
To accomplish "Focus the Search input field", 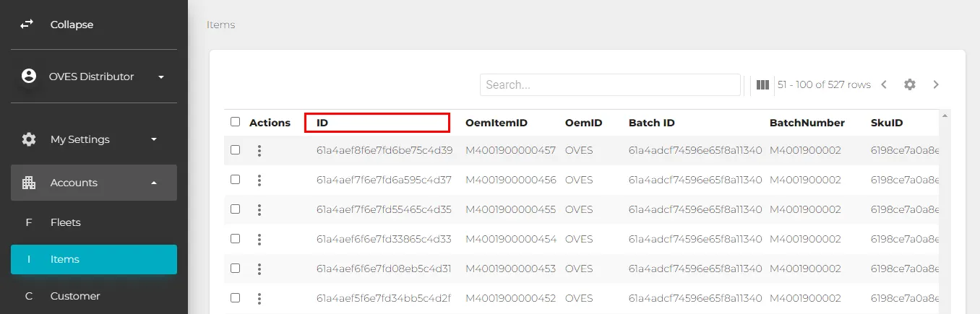I will click(609, 84).
